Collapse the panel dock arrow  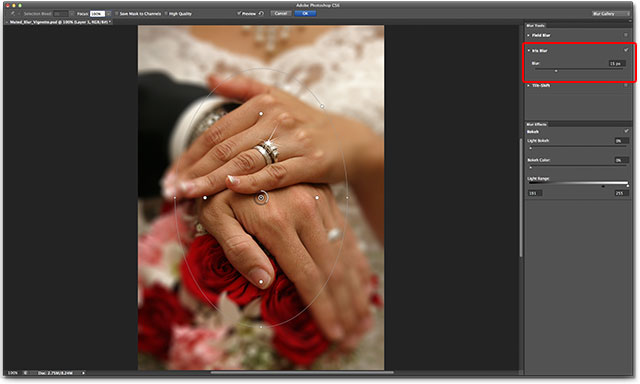(x=630, y=21)
